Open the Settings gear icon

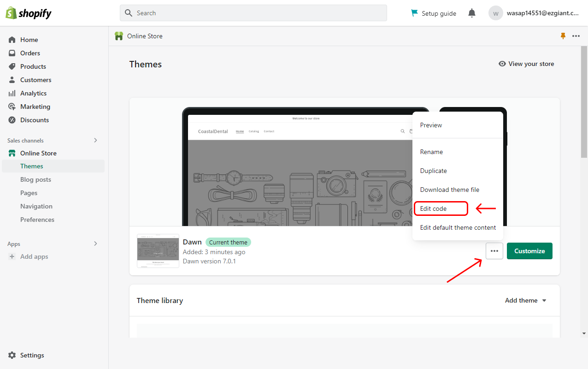12,355
